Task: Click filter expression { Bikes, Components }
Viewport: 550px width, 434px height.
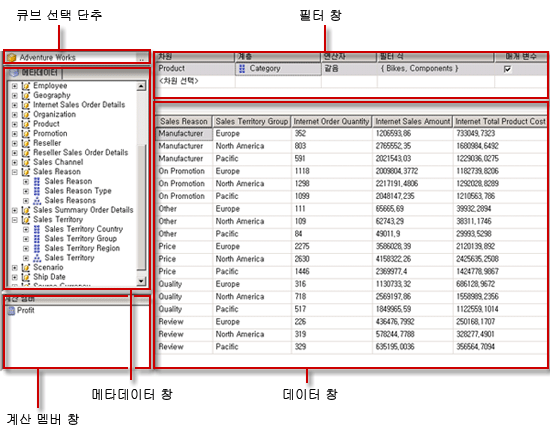Action: [x=420, y=68]
